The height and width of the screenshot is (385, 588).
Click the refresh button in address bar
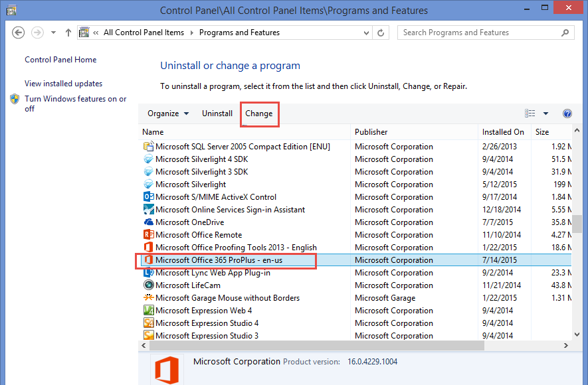point(381,33)
